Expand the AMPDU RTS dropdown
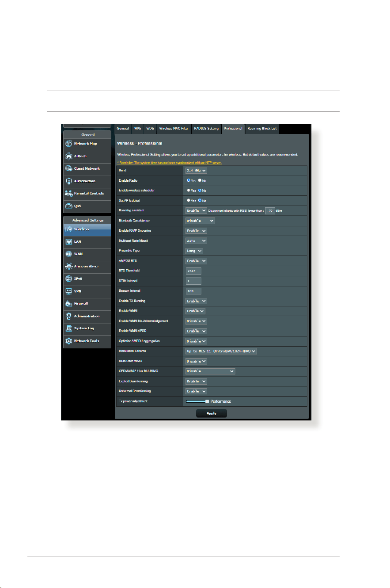 pos(196,261)
